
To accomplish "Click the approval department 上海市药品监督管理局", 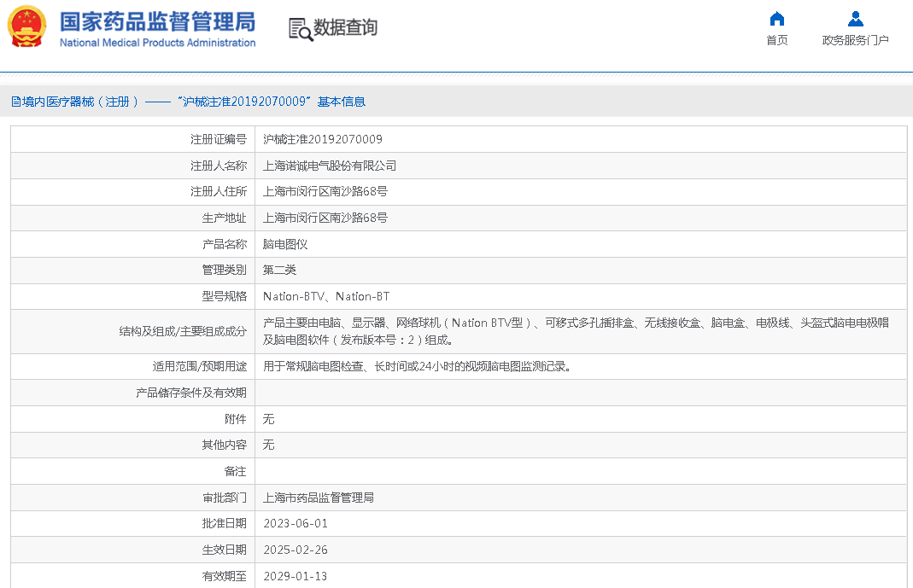I will pos(319,498).
